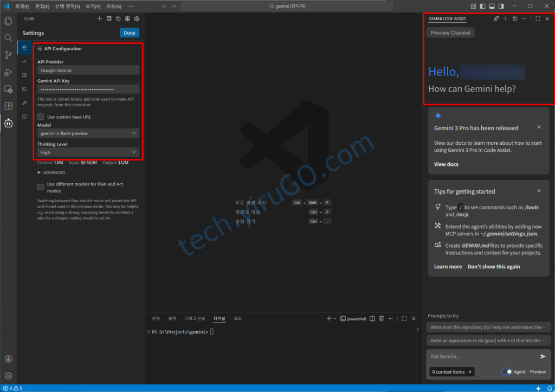Viewport: 555px width, 392px height.
Task: Switch to the 포트 panel tab
Action: [237, 318]
